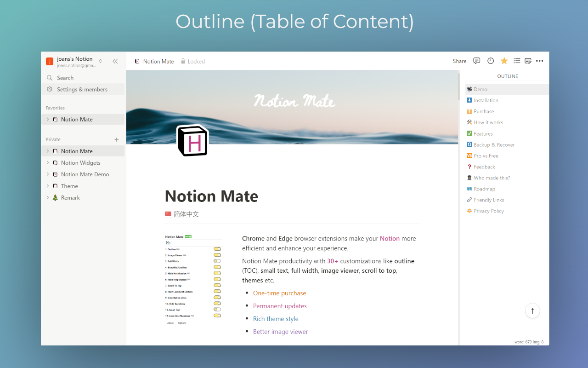Turn on the Small Text toggle in the screenshot
588x368 pixels.
click(x=217, y=310)
